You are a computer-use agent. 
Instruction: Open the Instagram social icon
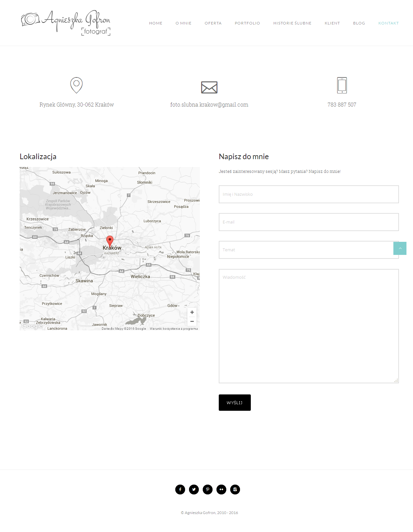pos(235,490)
